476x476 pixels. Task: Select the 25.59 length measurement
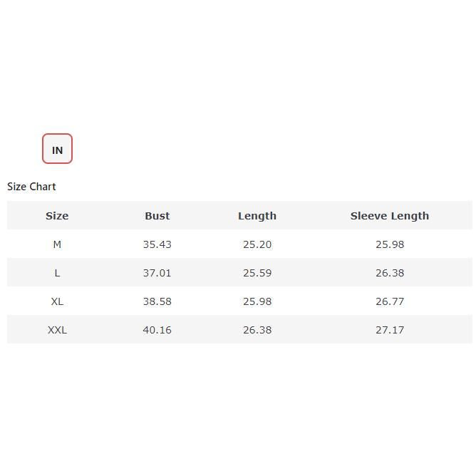point(257,273)
